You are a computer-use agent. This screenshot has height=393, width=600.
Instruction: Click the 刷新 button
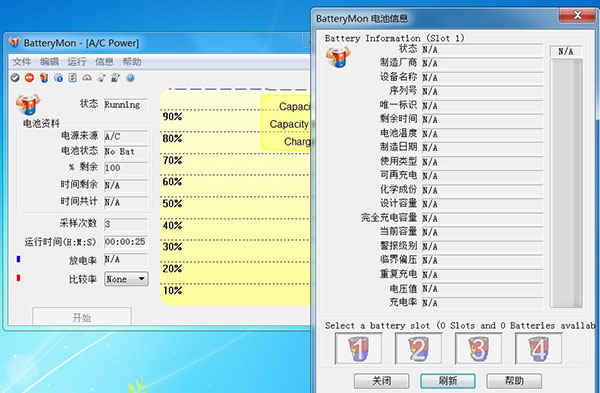[448, 381]
